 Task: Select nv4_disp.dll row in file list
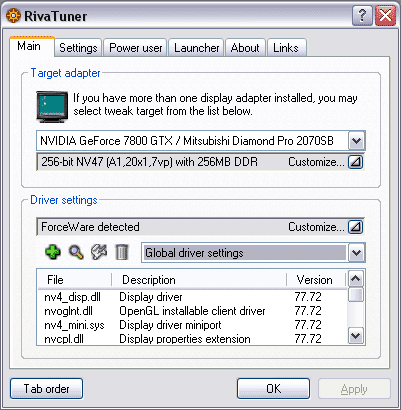(x=192, y=297)
